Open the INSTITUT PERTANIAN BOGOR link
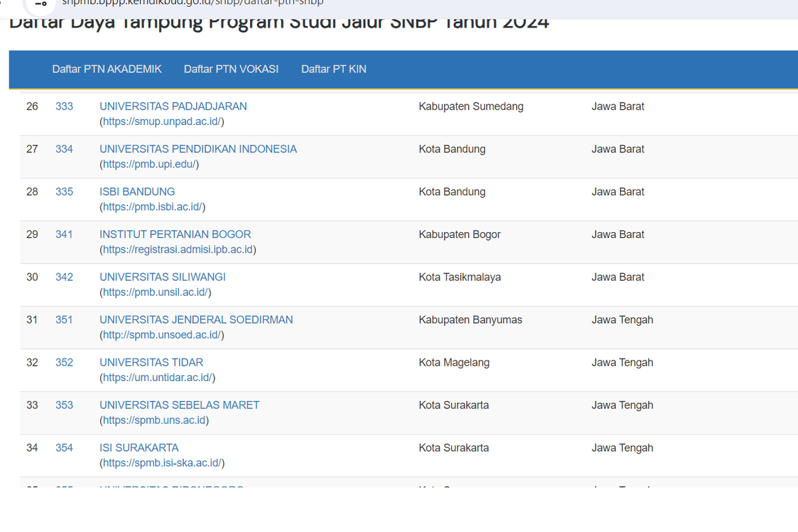Image resolution: width=798 pixels, height=532 pixels. click(175, 234)
